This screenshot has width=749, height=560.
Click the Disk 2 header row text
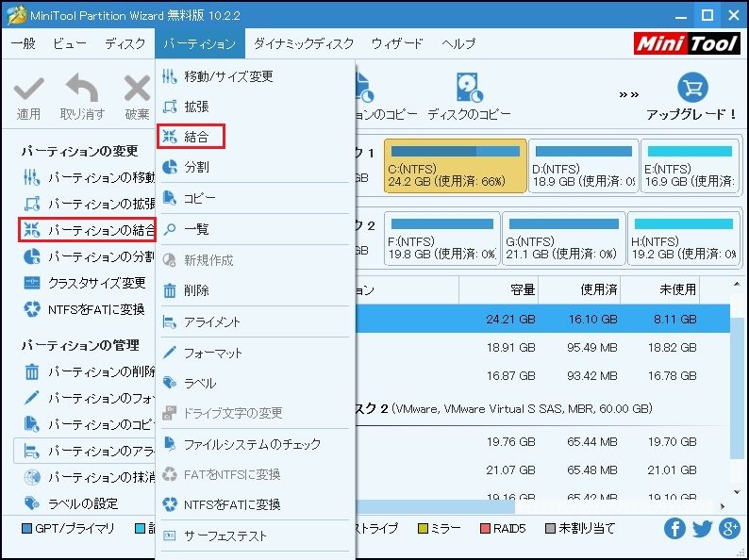(x=504, y=408)
